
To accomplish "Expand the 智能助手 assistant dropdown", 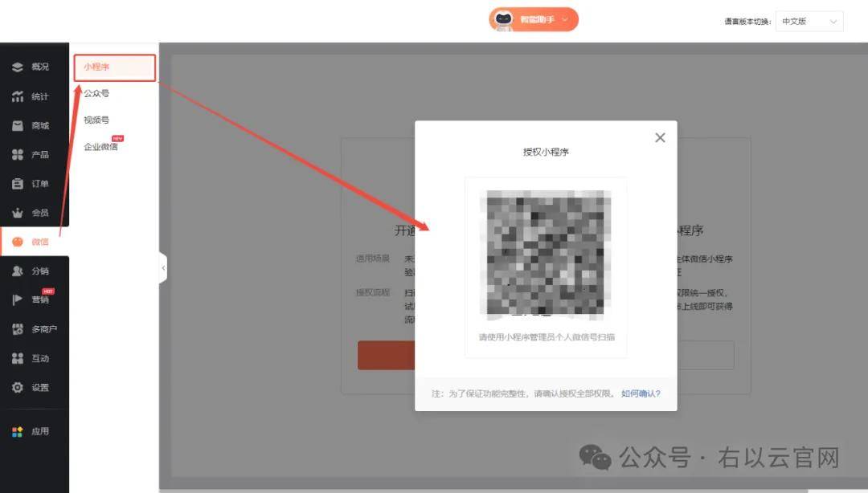I will [x=534, y=19].
